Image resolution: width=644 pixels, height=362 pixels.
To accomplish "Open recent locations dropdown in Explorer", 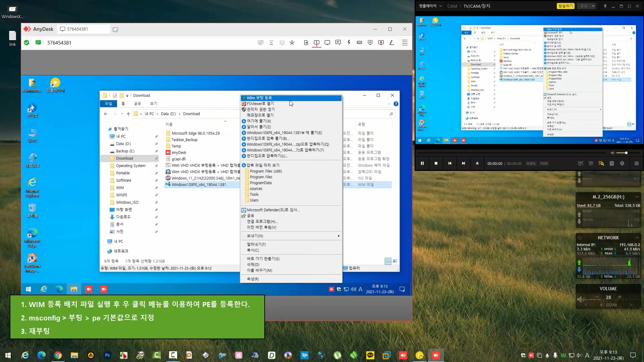I will tap(122, 114).
